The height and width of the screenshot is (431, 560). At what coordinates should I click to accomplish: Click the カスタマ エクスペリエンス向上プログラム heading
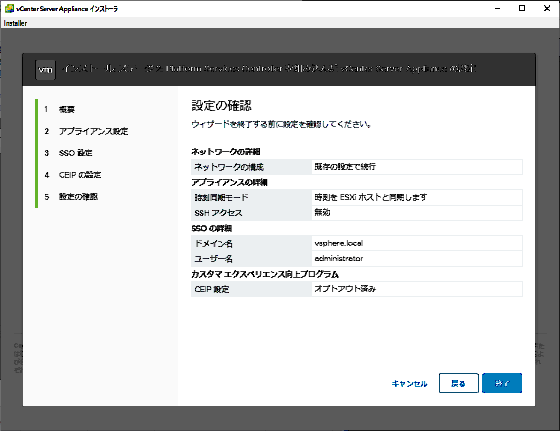(x=265, y=274)
